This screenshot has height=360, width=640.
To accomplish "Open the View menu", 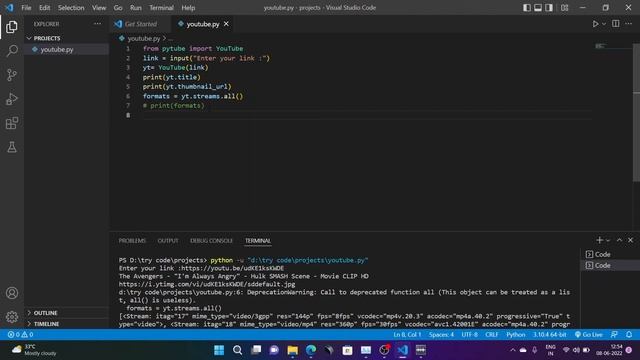I will pyautogui.click(x=99, y=8).
